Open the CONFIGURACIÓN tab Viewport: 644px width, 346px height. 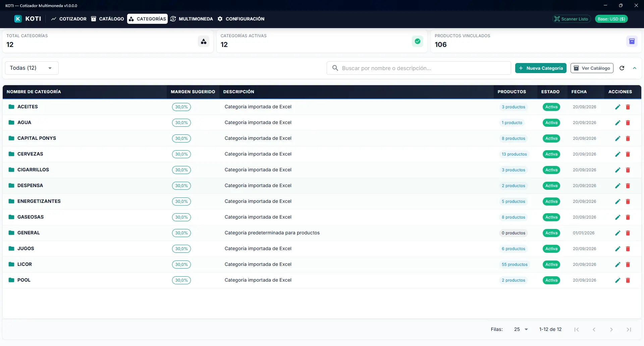click(x=241, y=19)
